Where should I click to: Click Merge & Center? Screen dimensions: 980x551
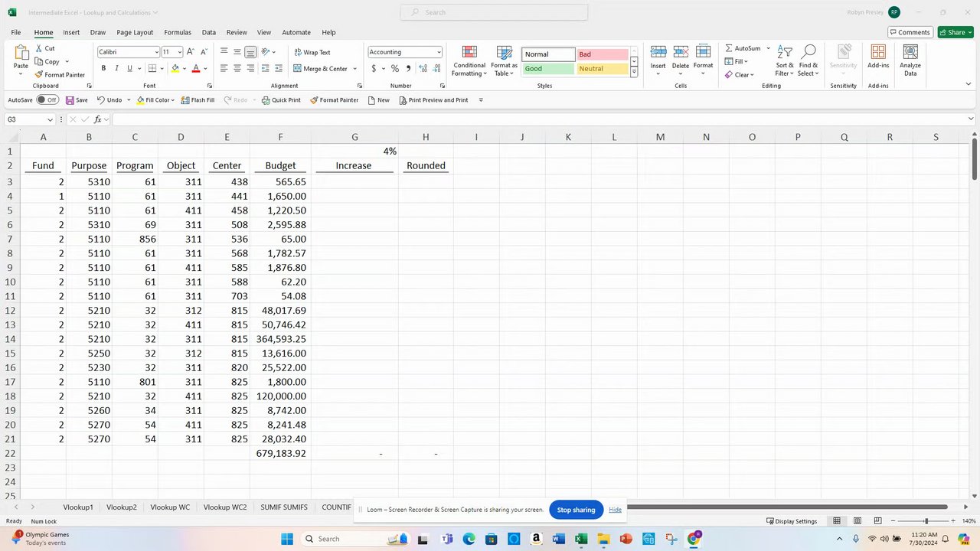321,68
